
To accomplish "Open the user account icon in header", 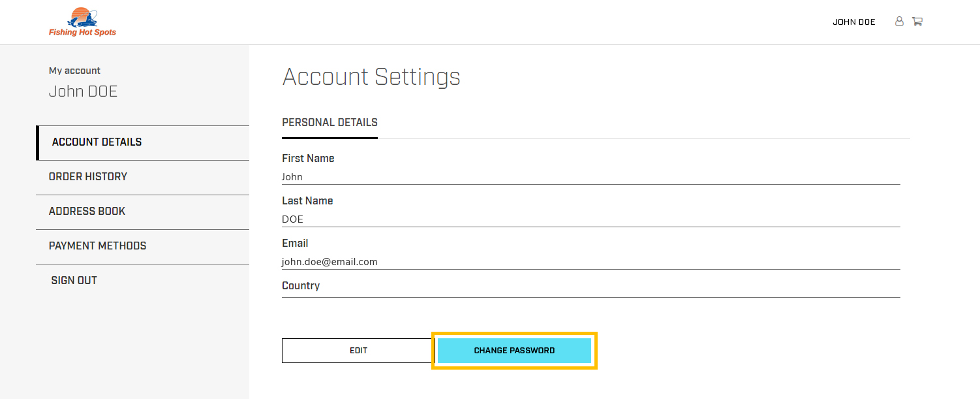I will [x=899, y=22].
